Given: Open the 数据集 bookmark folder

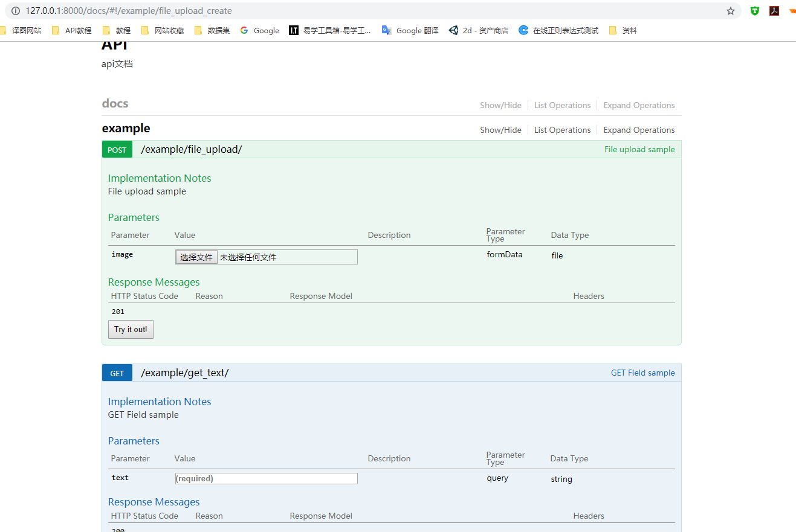Looking at the screenshot, I should click(x=212, y=30).
